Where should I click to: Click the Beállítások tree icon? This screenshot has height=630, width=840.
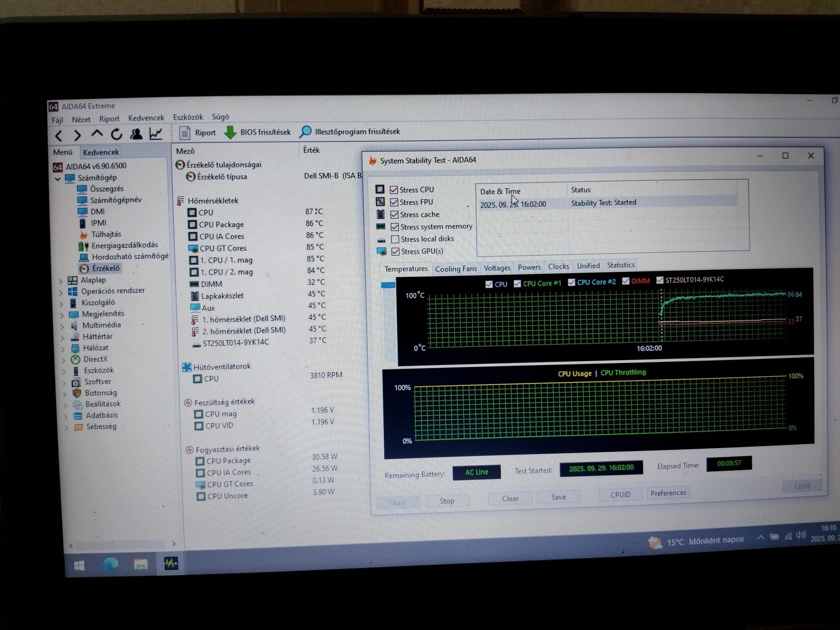(77, 404)
